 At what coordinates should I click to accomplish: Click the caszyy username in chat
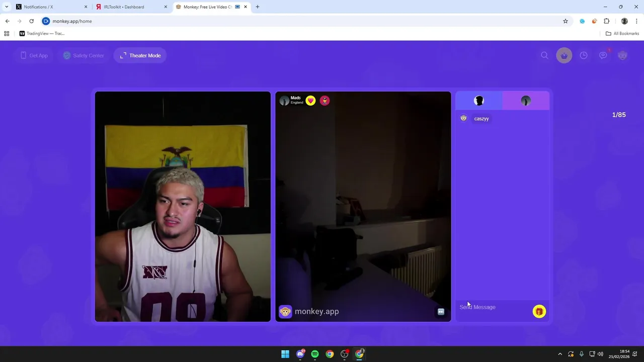click(x=481, y=119)
